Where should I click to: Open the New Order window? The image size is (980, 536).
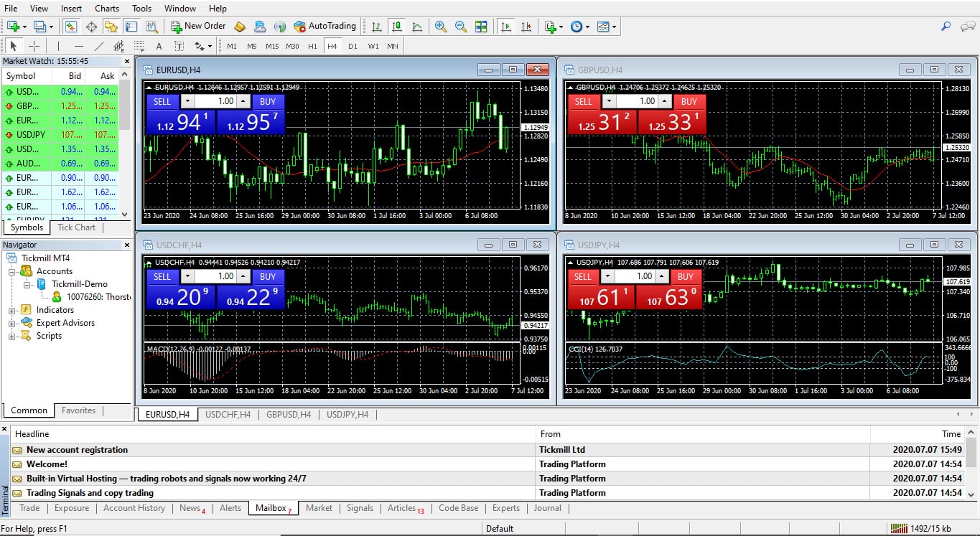click(198, 26)
